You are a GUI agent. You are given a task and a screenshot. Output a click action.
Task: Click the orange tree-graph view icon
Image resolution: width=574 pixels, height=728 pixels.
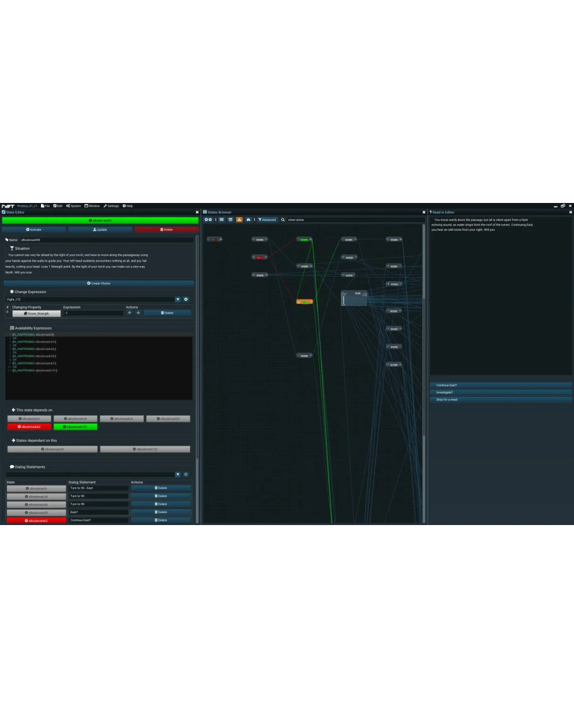(x=239, y=219)
